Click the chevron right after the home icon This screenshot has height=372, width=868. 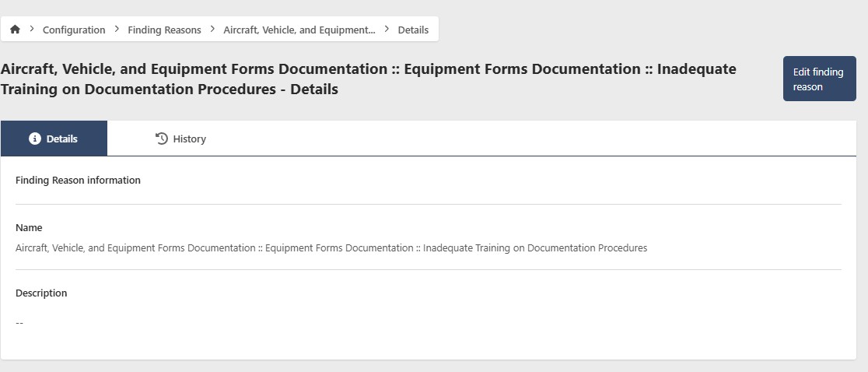click(x=32, y=29)
